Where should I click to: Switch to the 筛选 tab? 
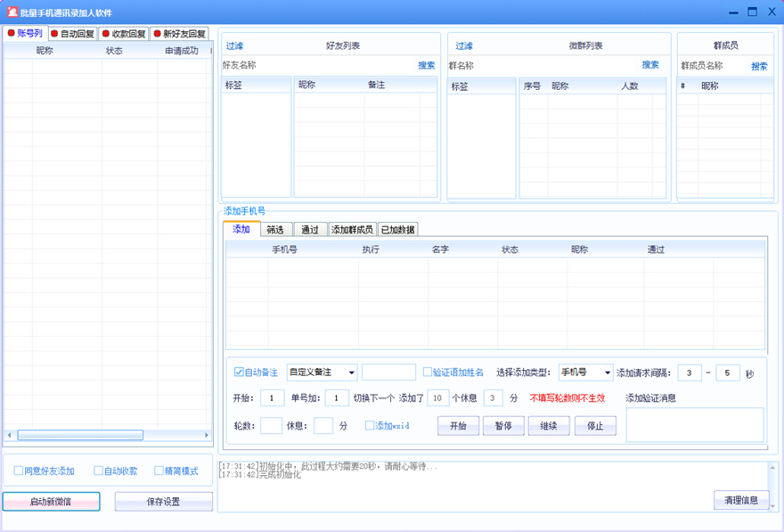pyautogui.click(x=275, y=230)
